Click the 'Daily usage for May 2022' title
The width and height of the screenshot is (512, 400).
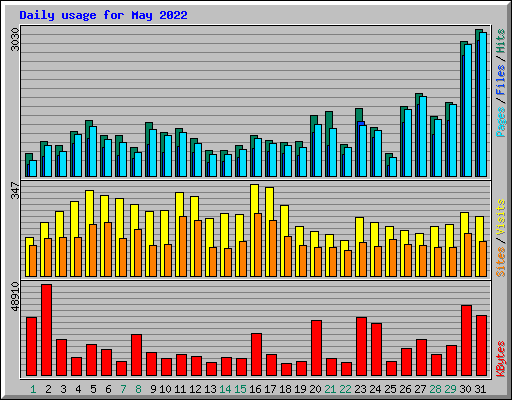click(103, 15)
